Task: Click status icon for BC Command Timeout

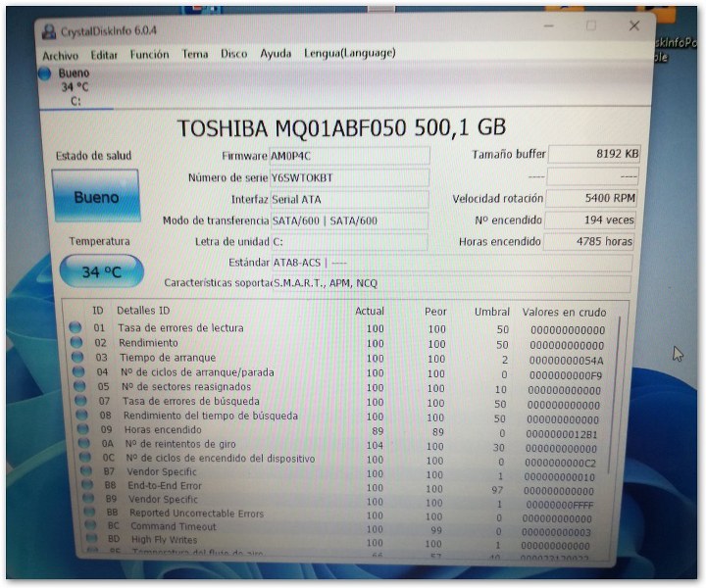Action: (90, 525)
